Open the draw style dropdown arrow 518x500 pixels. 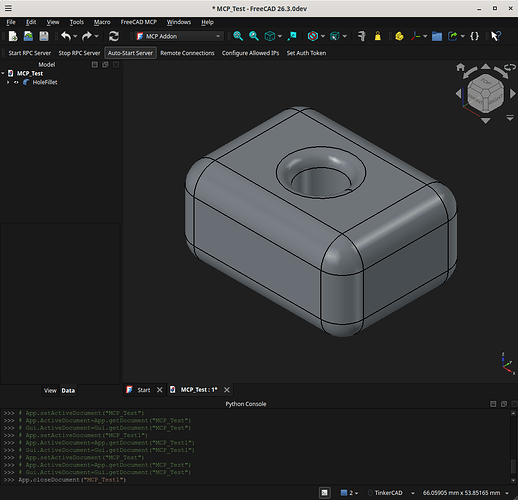pos(323,36)
